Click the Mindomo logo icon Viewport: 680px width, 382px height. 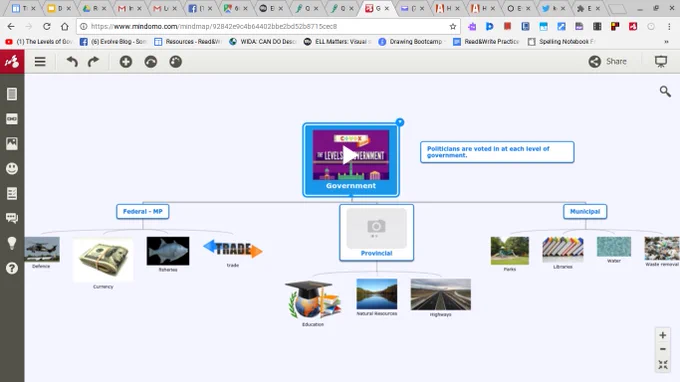coord(12,62)
